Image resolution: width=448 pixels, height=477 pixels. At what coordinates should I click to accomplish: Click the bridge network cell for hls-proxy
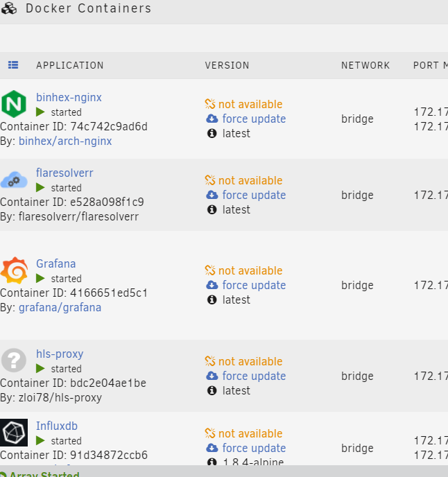coord(357,376)
